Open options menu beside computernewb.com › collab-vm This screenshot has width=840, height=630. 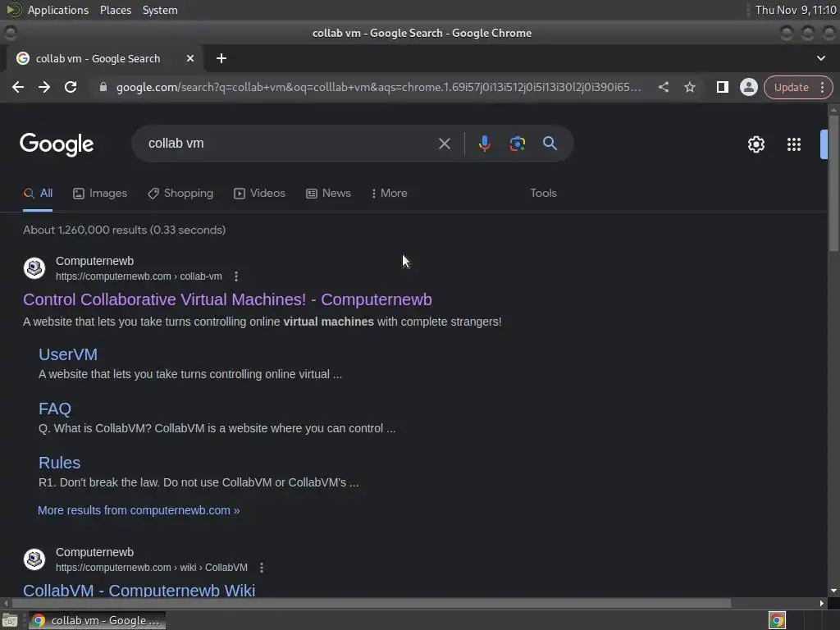tap(236, 276)
